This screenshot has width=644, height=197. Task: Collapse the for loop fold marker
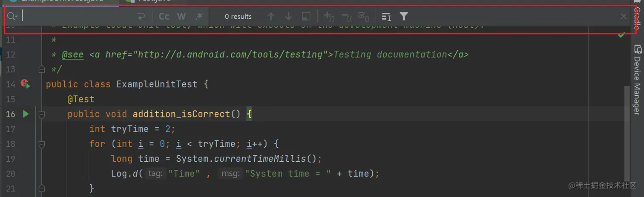coord(41,145)
